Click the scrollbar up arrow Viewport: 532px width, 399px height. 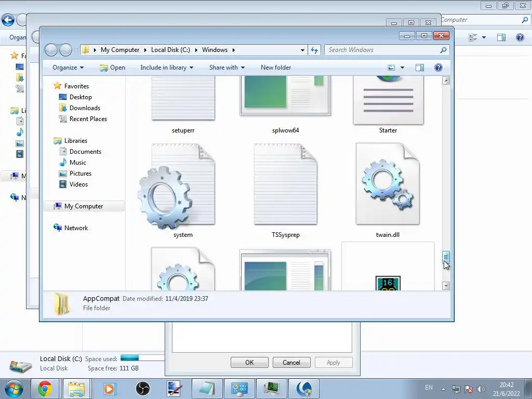pos(446,81)
